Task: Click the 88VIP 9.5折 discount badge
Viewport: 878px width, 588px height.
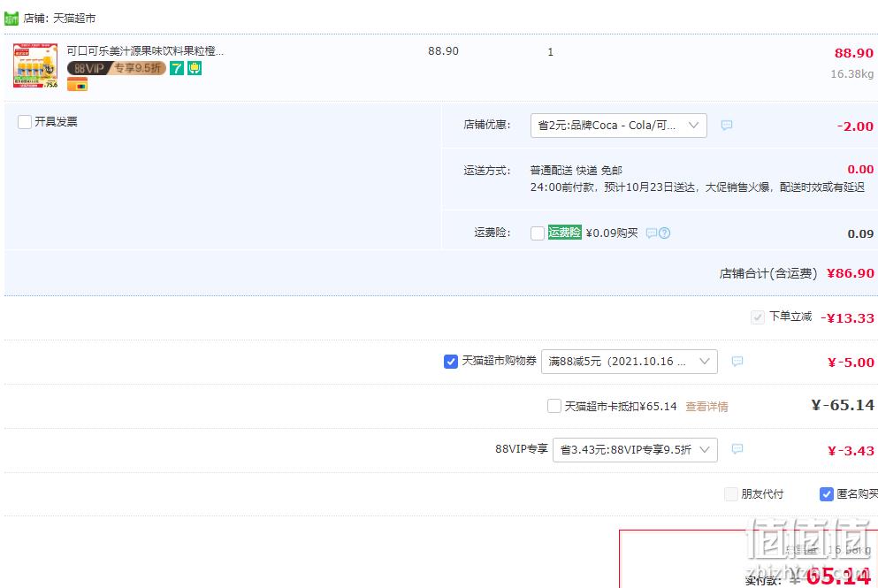Action: [117, 68]
